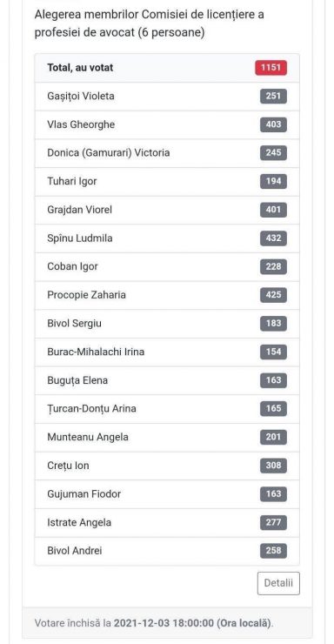Click the 183 badge for Bivol Sergiu

tap(273, 323)
